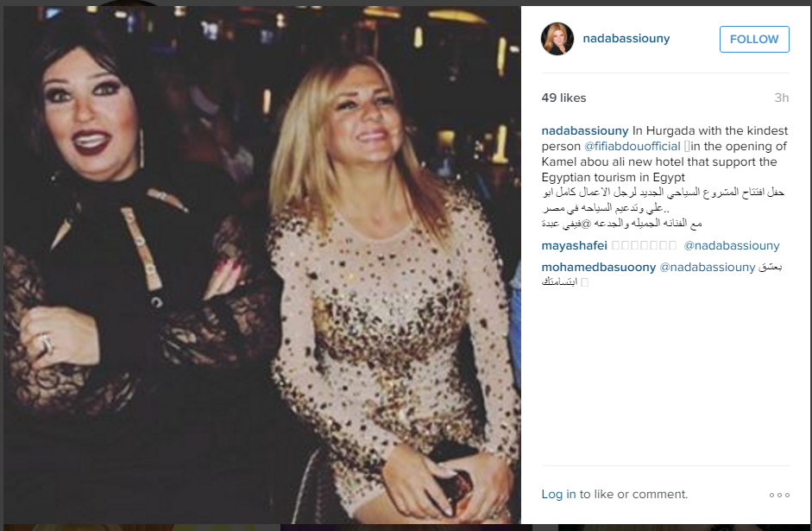Visit commenter mohamedbasuoony's profile
The width and height of the screenshot is (812, 531).
coord(599,268)
